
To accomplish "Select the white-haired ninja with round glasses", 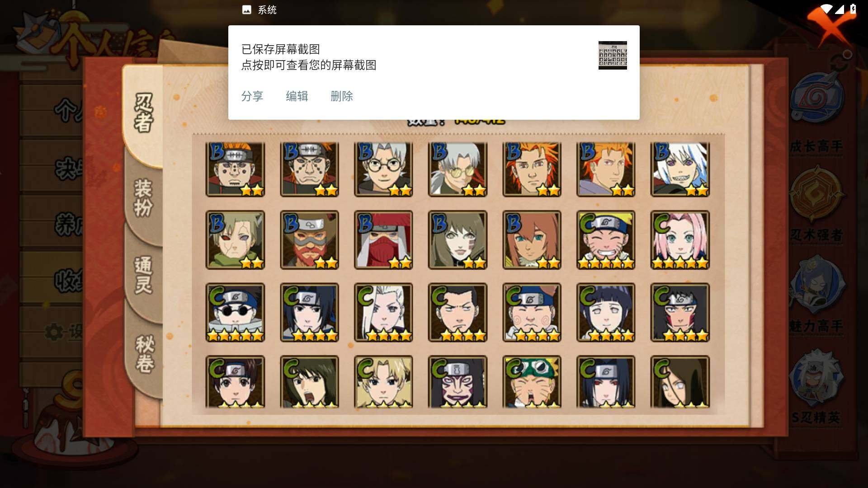I will coord(383,169).
